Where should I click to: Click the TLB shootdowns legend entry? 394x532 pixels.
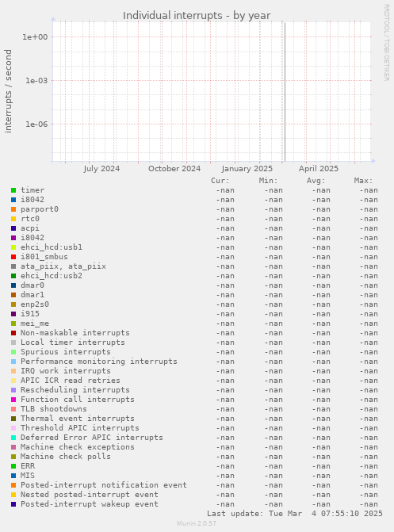pos(54,409)
